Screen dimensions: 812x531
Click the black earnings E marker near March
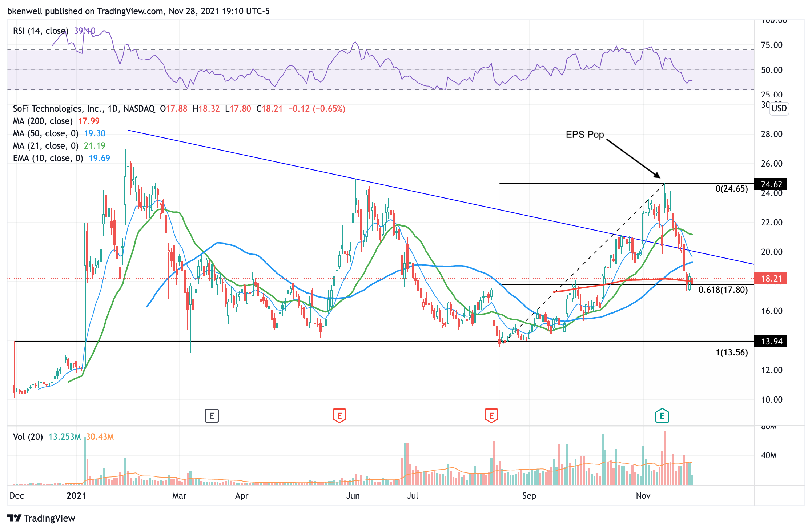click(x=212, y=415)
